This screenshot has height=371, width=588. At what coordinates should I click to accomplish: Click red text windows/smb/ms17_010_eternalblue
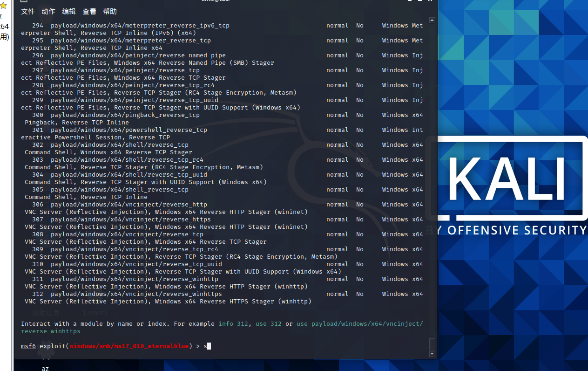point(129,346)
